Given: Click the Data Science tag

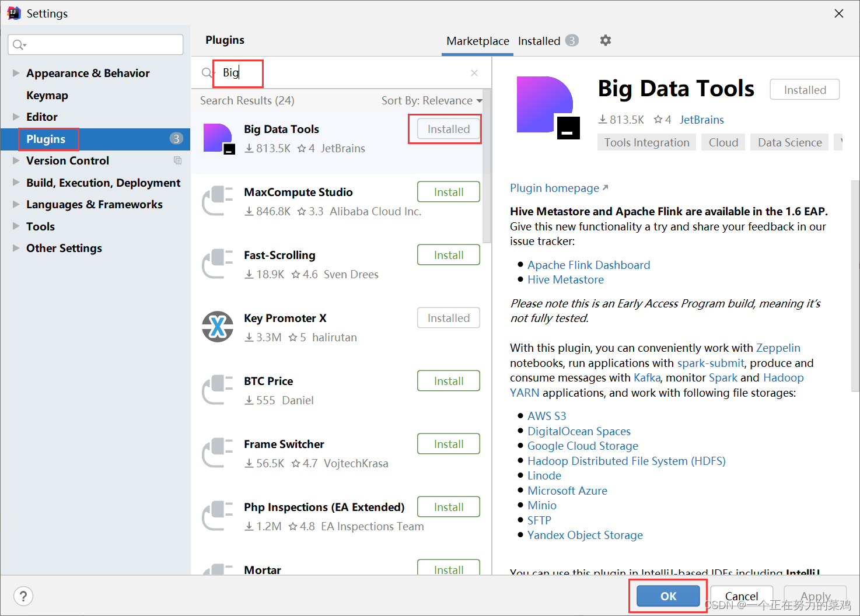Looking at the screenshot, I should click(x=789, y=142).
